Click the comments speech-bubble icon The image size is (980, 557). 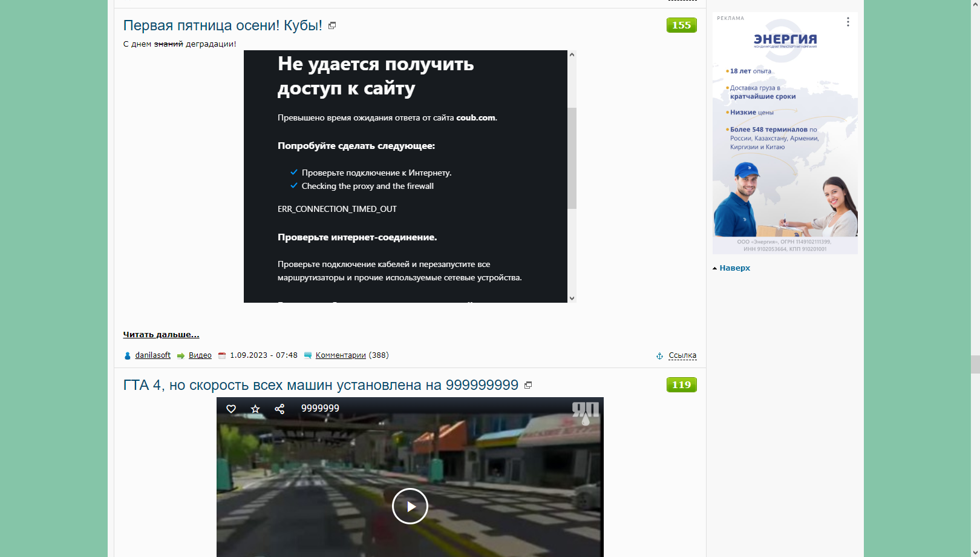pyautogui.click(x=308, y=355)
